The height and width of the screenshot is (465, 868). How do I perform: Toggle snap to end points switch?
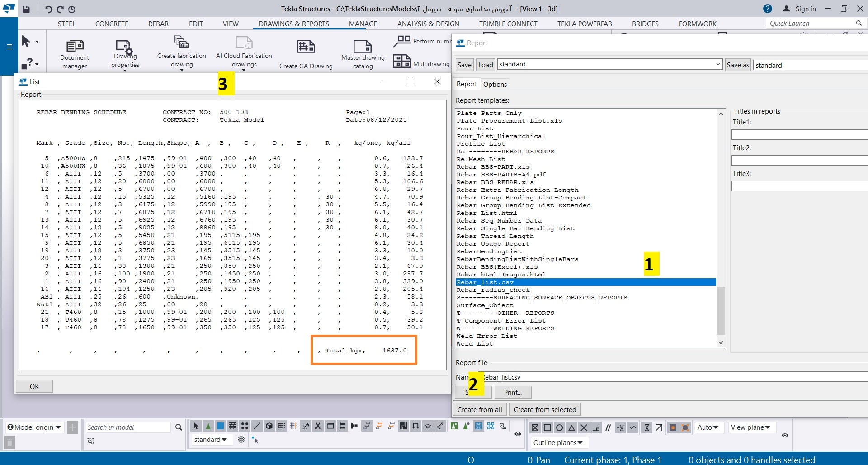coord(547,427)
